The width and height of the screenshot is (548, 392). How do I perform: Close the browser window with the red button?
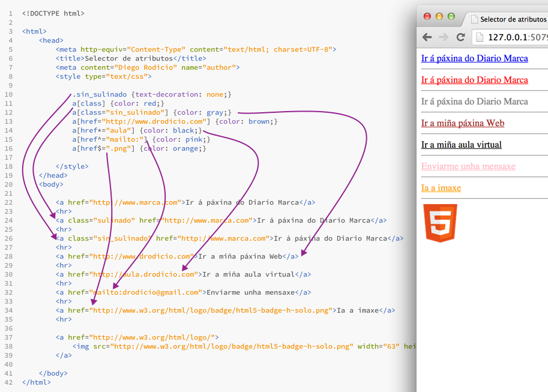tap(427, 16)
